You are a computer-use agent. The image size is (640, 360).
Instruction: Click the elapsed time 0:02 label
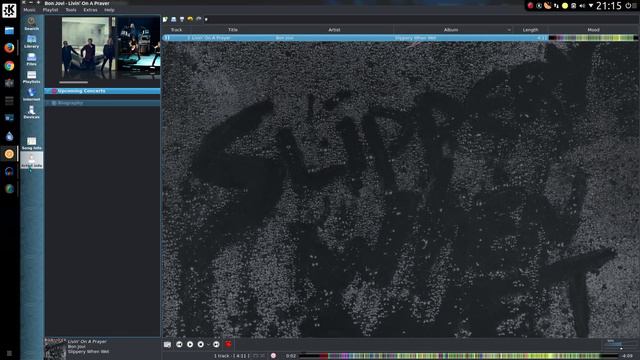(x=291, y=356)
